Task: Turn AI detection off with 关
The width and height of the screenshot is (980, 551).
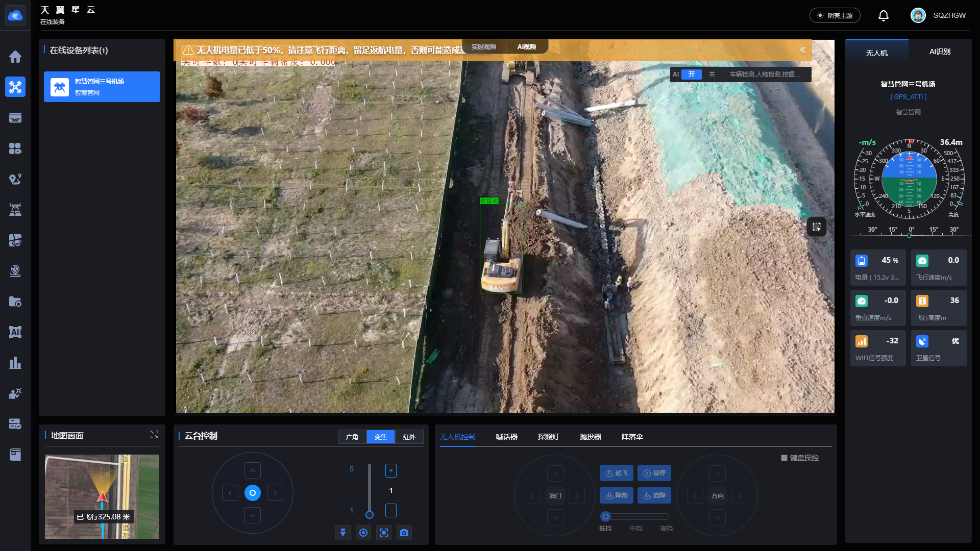Action: click(x=712, y=74)
